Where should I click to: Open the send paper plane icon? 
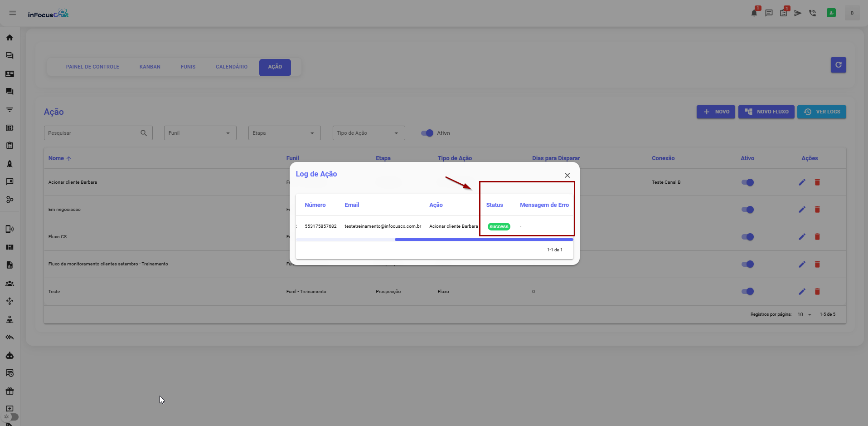coord(798,13)
